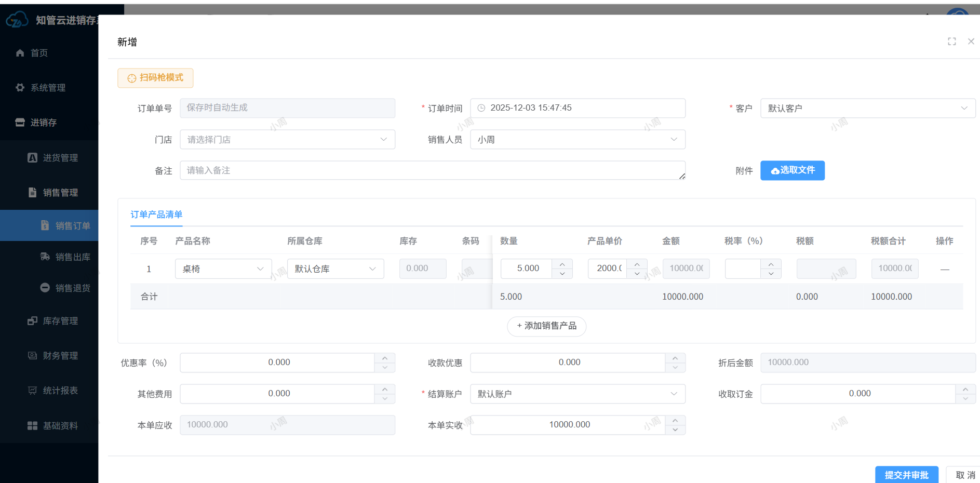Enable 扫码枪模式 scanner mode
The image size is (980, 483).
(155, 78)
